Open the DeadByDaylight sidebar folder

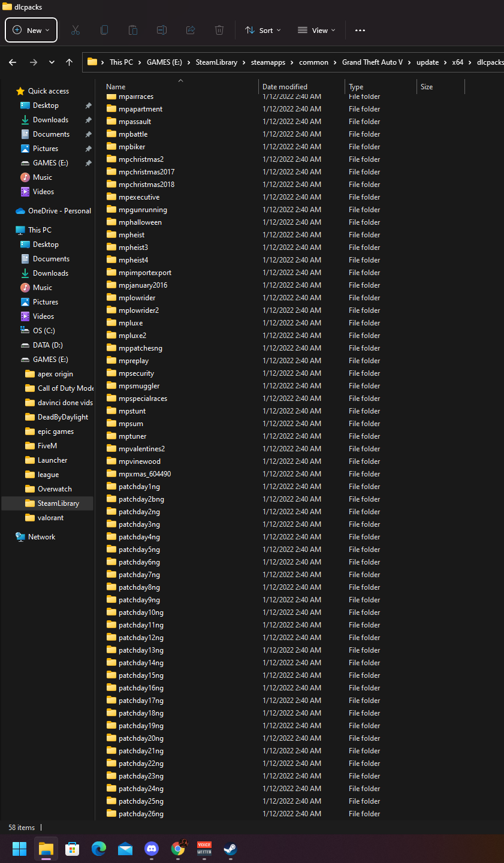63,417
